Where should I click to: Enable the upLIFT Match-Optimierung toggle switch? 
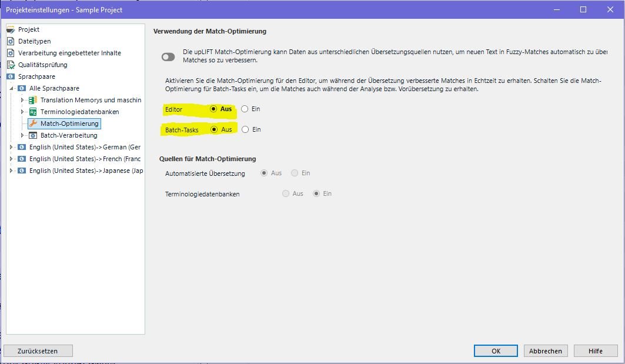(x=168, y=56)
